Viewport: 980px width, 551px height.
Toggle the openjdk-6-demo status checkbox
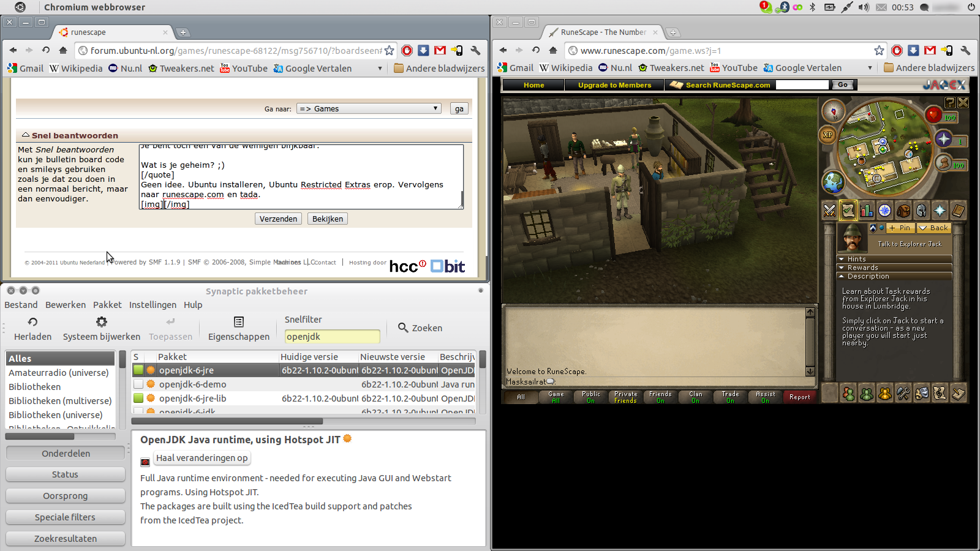138,384
